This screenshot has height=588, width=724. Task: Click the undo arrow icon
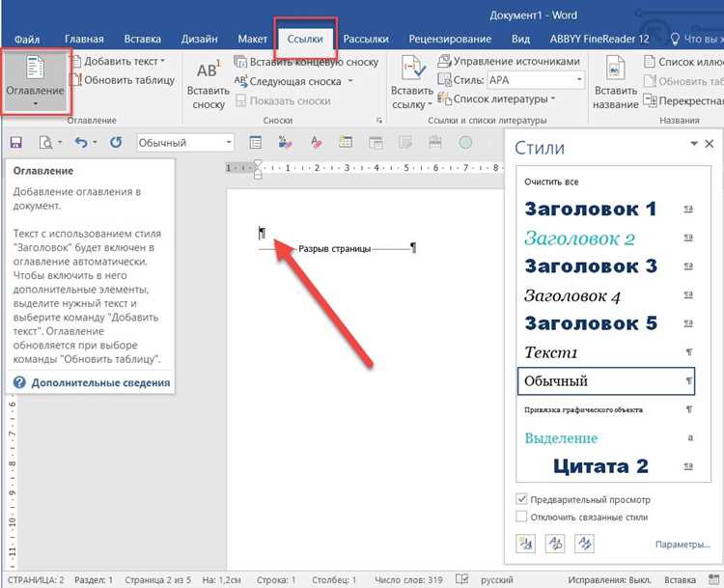(81, 142)
